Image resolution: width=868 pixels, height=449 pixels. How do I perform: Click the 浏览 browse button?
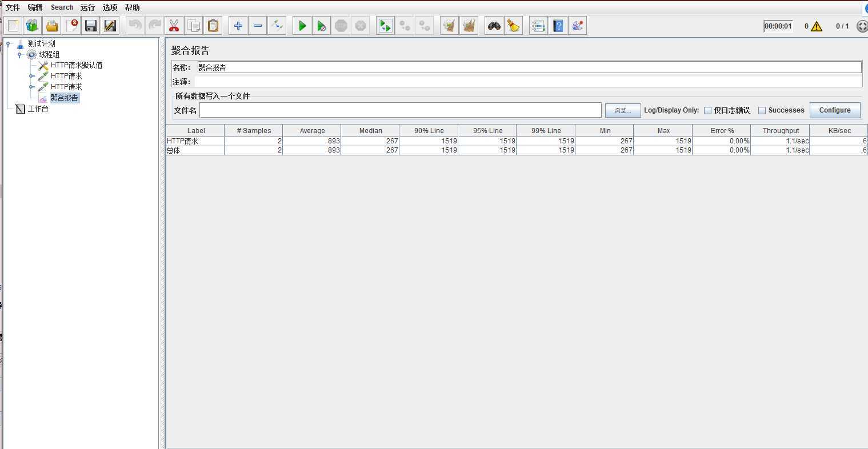pos(622,110)
